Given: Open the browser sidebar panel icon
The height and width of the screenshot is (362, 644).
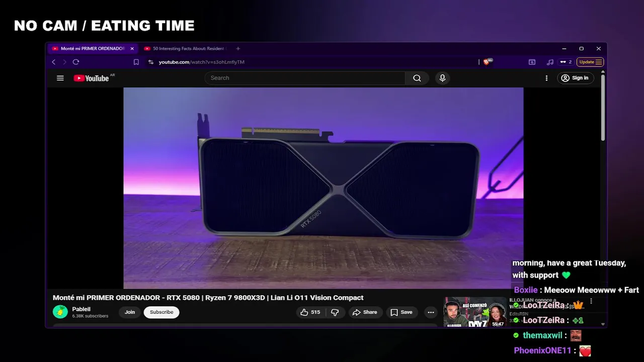Looking at the screenshot, I should [x=532, y=62].
